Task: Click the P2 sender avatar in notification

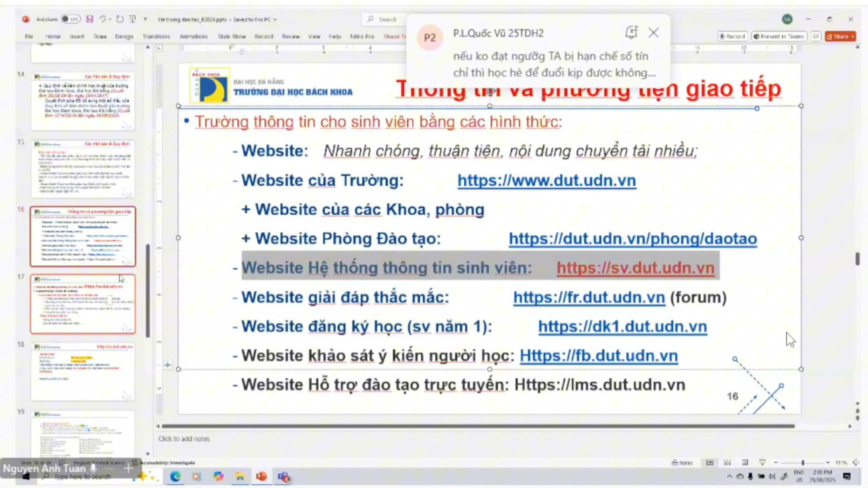Action: (429, 38)
